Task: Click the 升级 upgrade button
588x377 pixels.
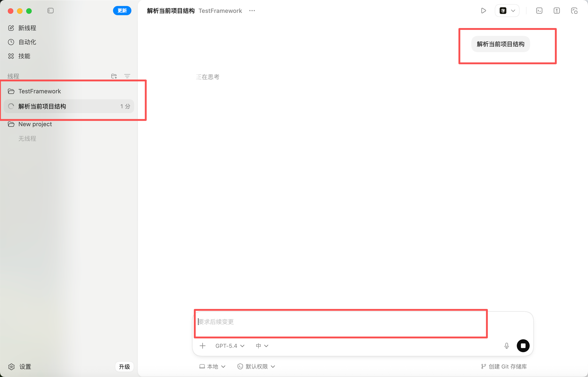Action: 124,366
